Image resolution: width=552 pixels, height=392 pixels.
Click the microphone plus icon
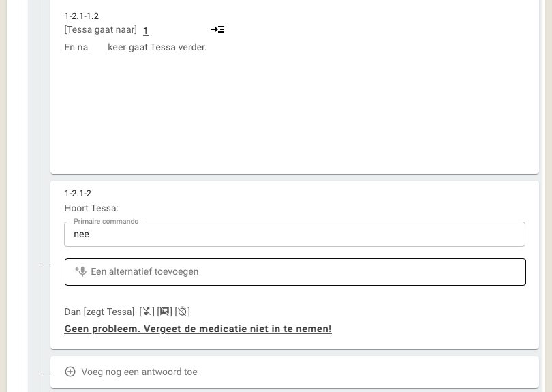(80, 271)
